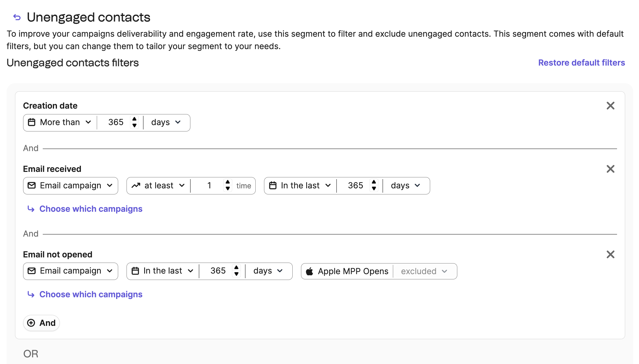Screen dimensions: 639x364
Task: Click the Email received label
Action: click(52, 169)
